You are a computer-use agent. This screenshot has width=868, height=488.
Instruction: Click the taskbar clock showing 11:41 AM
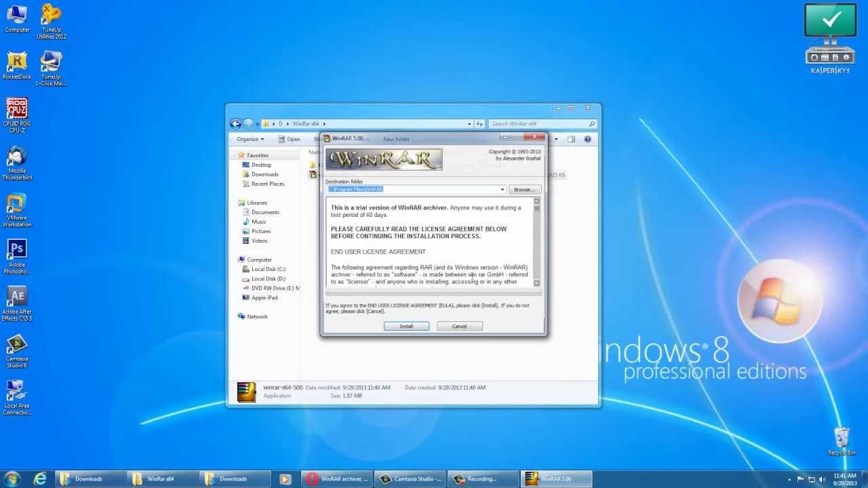845,479
